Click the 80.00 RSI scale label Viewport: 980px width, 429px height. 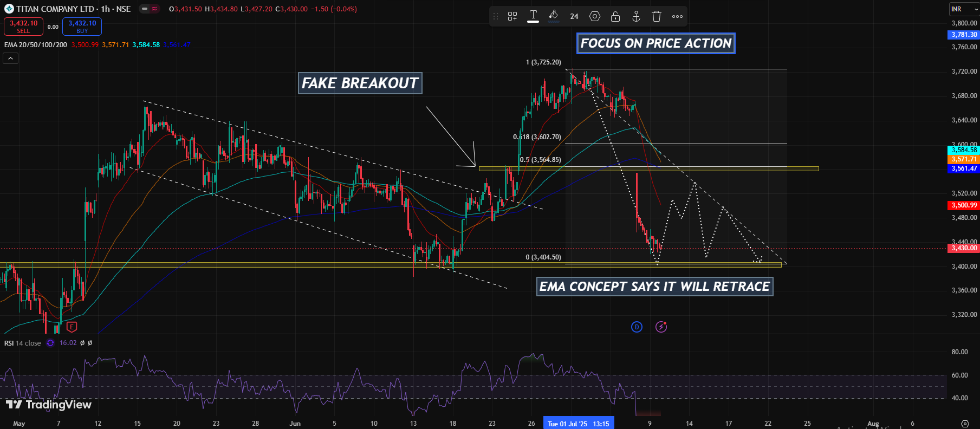point(959,352)
